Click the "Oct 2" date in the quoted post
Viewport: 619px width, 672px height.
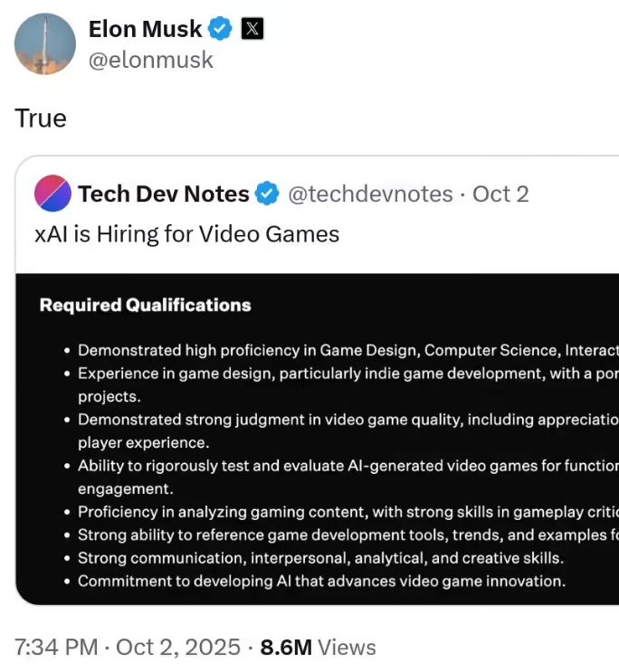click(x=500, y=194)
